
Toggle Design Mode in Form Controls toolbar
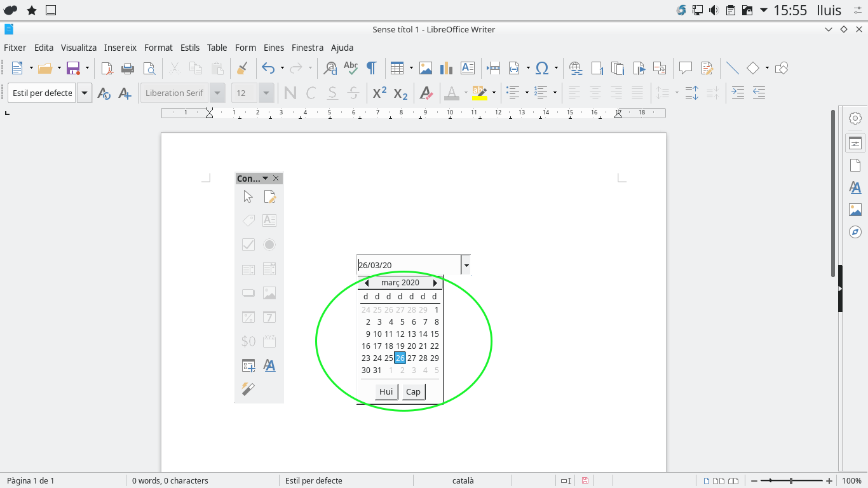coord(269,197)
